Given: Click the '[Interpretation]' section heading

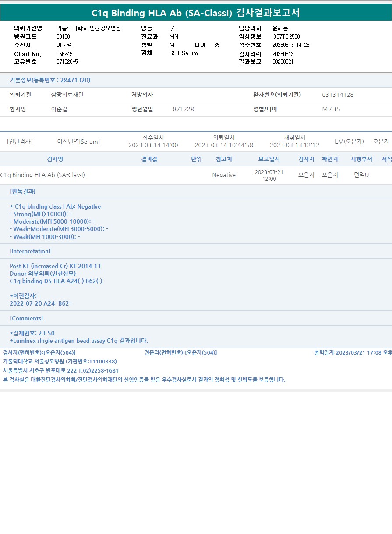Looking at the screenshot, I should pos(30,251).
